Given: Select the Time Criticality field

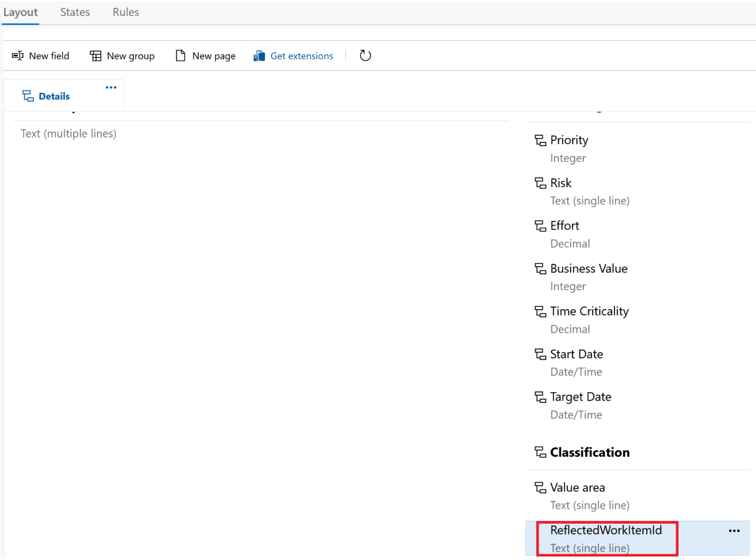Looking at the screenshot, I should point(589,311).
